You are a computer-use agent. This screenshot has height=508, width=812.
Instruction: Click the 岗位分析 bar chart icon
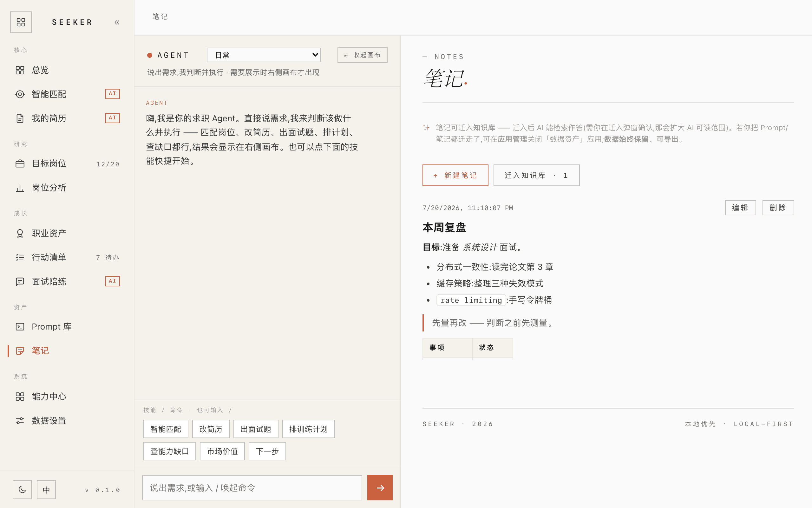[20, 188]
